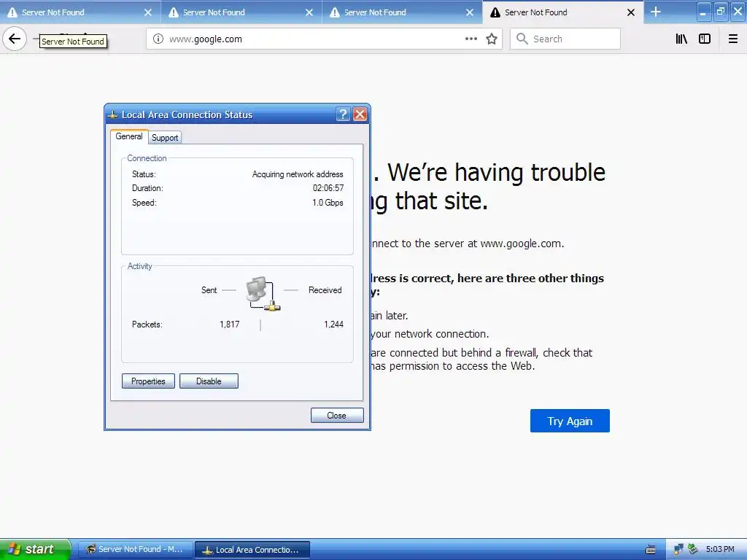Click the magnifier icon in Search box

tap(522, 39)
